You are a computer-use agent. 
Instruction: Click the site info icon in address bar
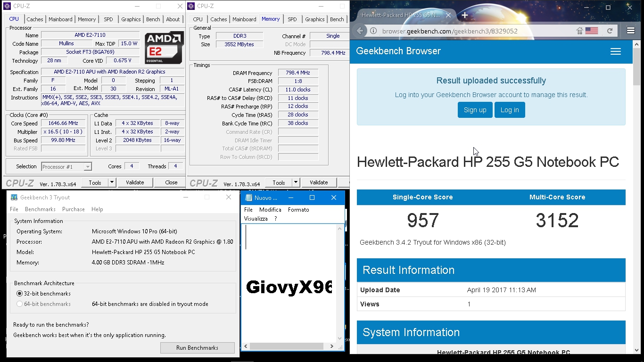373,31
